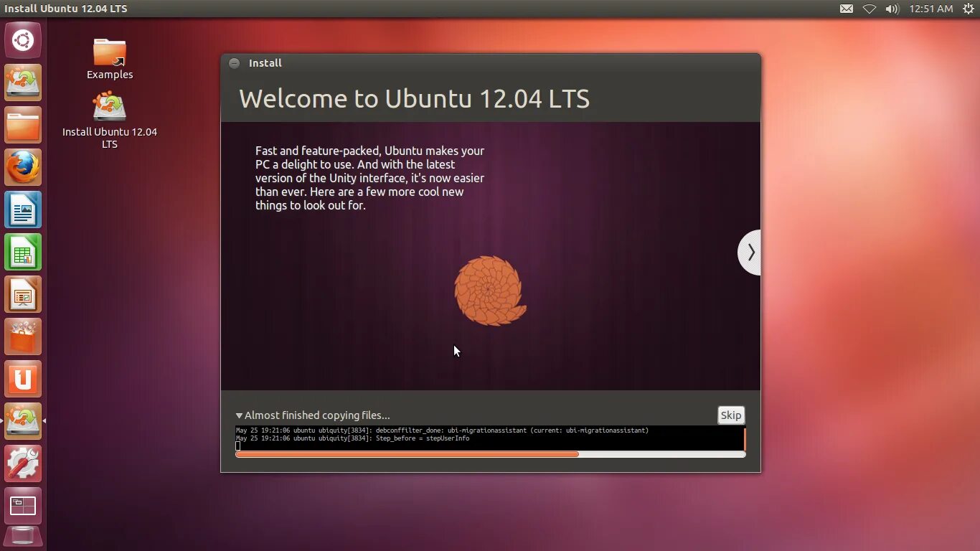Launch Firefox web browser from launcher
980x551 pixels.
(x=23, y=167)
